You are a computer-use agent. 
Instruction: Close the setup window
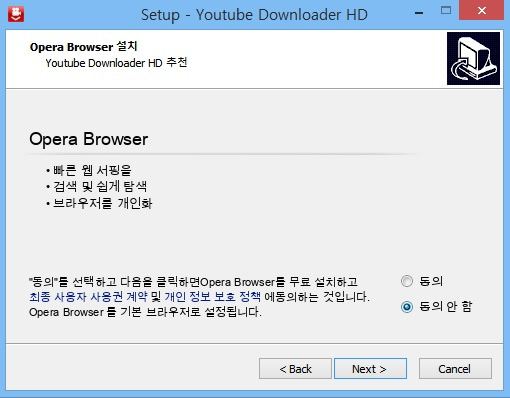pos(482,11)
